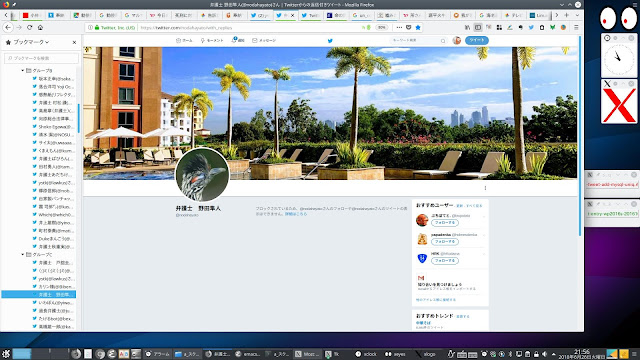Image resolution: width=640 pixels, height=360 pixels.
Task: Click the blue ツイート button
Action: [477, 40]
